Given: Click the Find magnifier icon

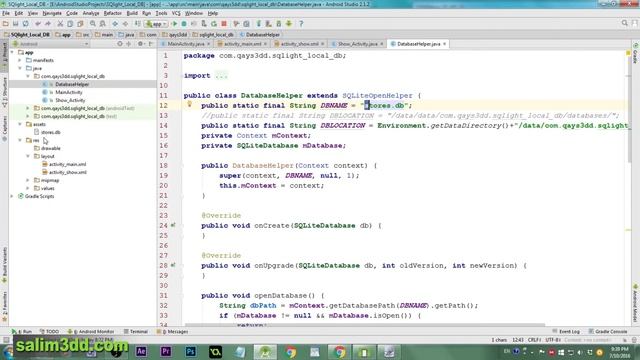Looking at the screenshot, I should tap(93, 24).
